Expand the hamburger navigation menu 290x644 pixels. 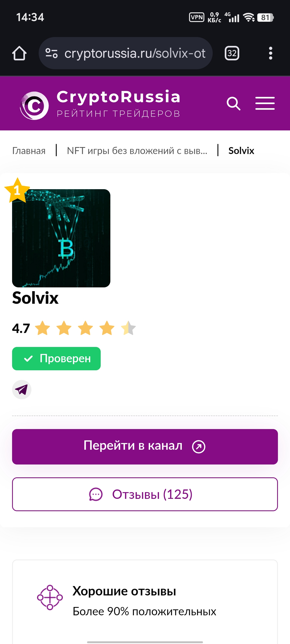265,104
